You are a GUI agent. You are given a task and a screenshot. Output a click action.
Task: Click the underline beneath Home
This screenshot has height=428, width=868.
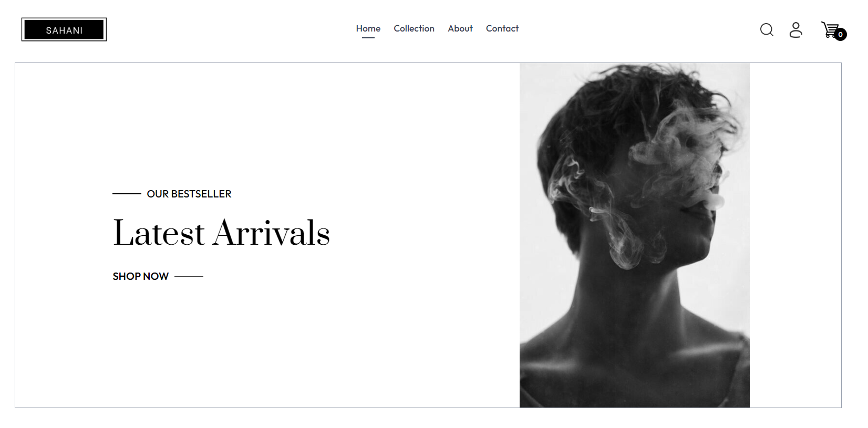point(368,38)
